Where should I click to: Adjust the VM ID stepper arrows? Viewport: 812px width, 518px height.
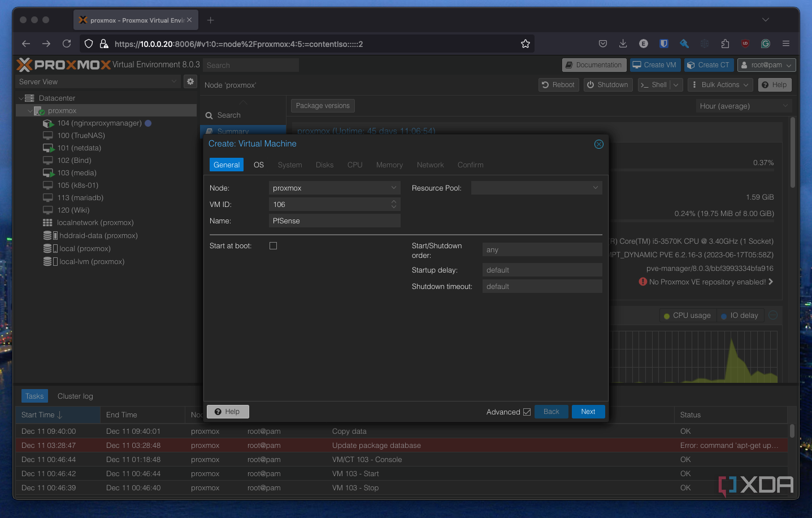point(394,204)
